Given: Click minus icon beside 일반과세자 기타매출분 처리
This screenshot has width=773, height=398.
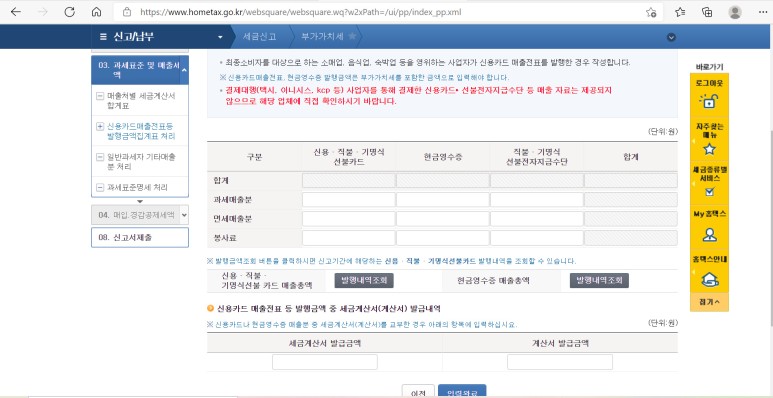Looking at the screenshot, I should coord(100,157).
